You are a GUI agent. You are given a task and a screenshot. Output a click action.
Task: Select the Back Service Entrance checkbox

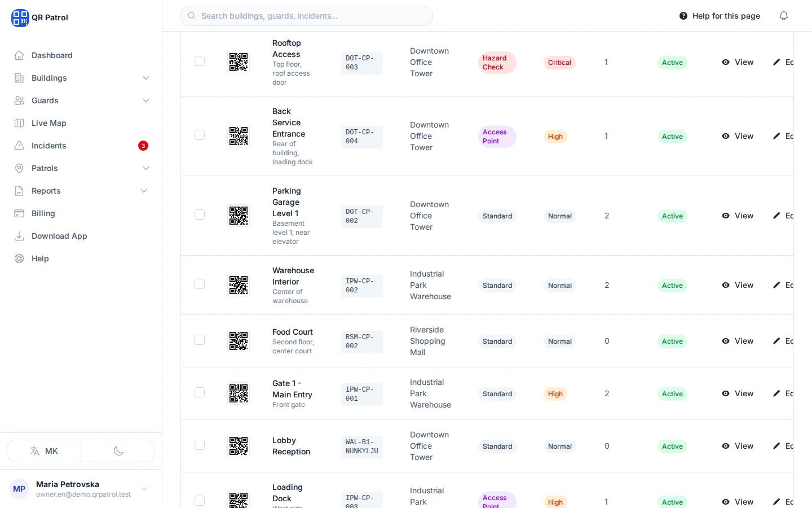pos(200,135)
